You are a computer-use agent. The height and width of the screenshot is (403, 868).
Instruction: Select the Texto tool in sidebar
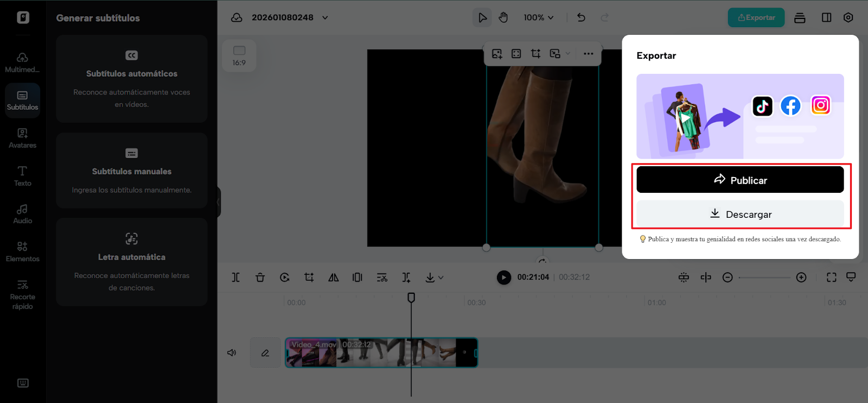(22, 176)
